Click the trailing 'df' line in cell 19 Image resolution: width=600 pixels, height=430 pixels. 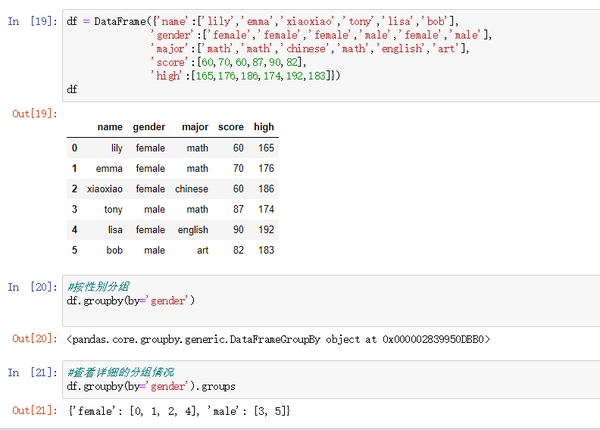coord(72,90)
